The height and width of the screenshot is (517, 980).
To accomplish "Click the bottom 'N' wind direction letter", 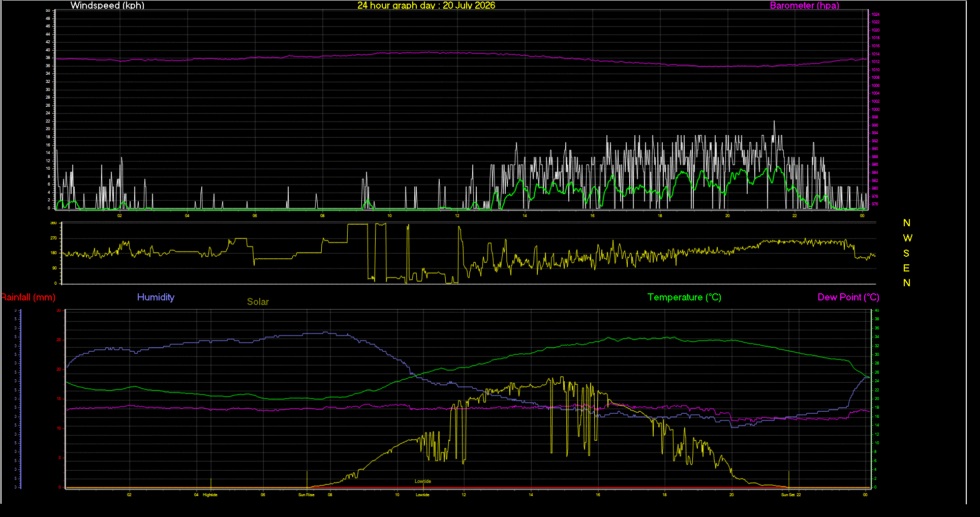I will [907, 283].
